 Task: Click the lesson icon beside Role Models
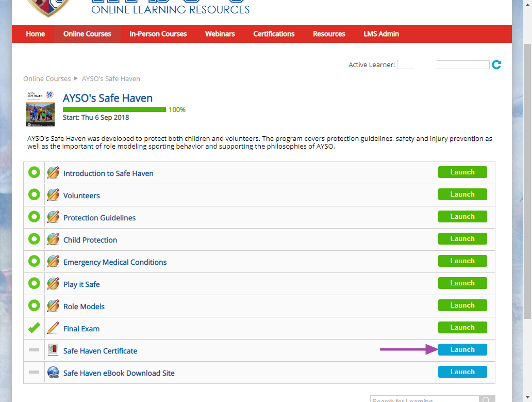[53, 305]
